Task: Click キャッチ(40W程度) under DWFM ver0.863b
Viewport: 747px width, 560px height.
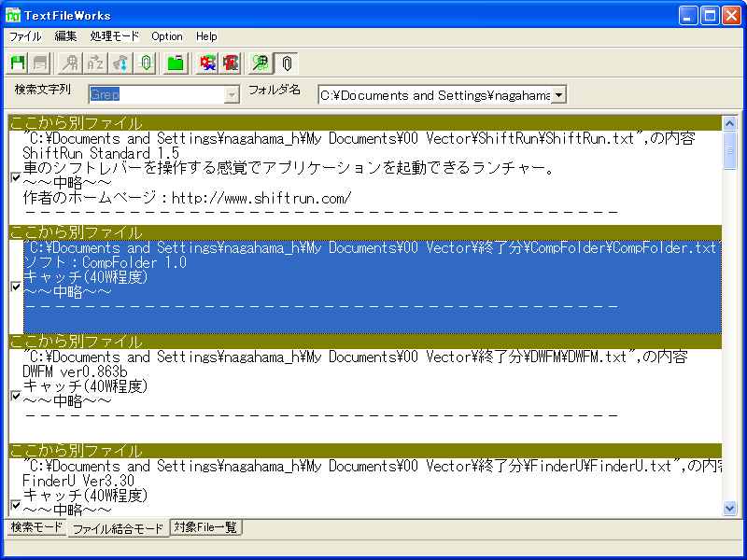Action: [86, 386]
